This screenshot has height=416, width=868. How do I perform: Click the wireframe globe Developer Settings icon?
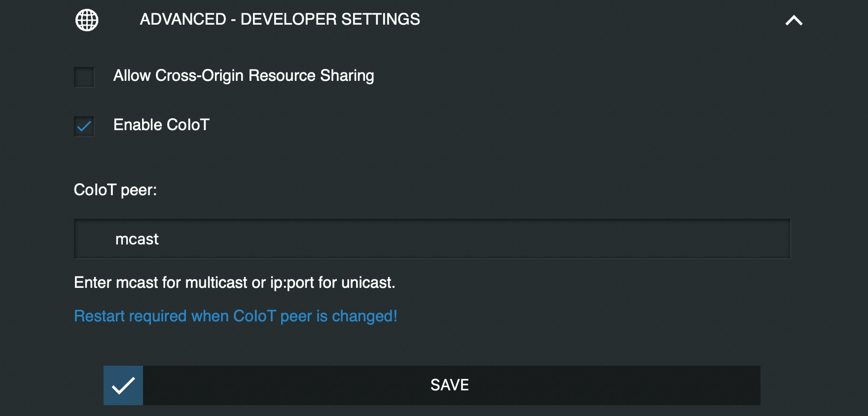(87, 20)
